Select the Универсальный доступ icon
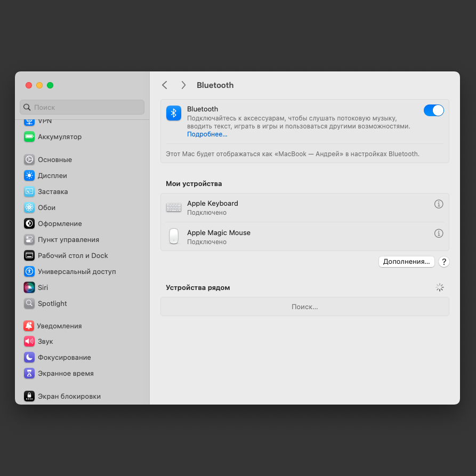This screenshot has width=476, height=476. 29,271
